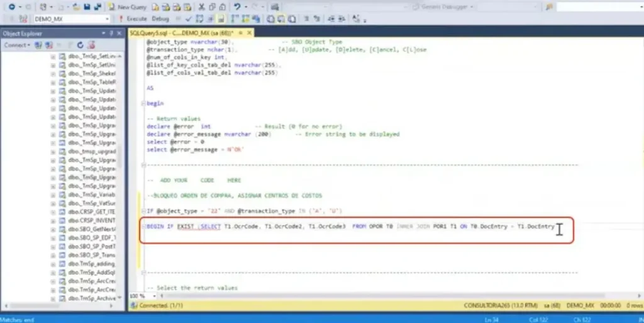Select dbo.SBO_SP_EDF stored procedure
Image resolution: width=644 pixels, height=323 pixels.
coord(92,238)
